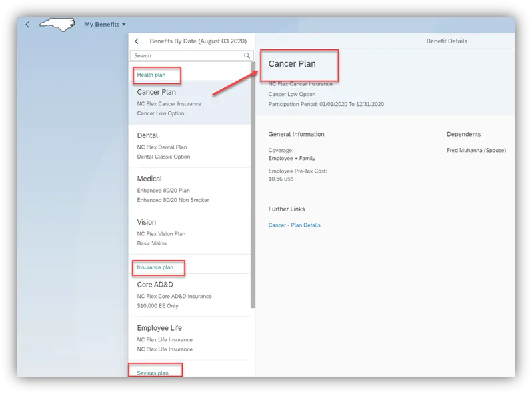Click the Health plan group header

pos(151,75)
